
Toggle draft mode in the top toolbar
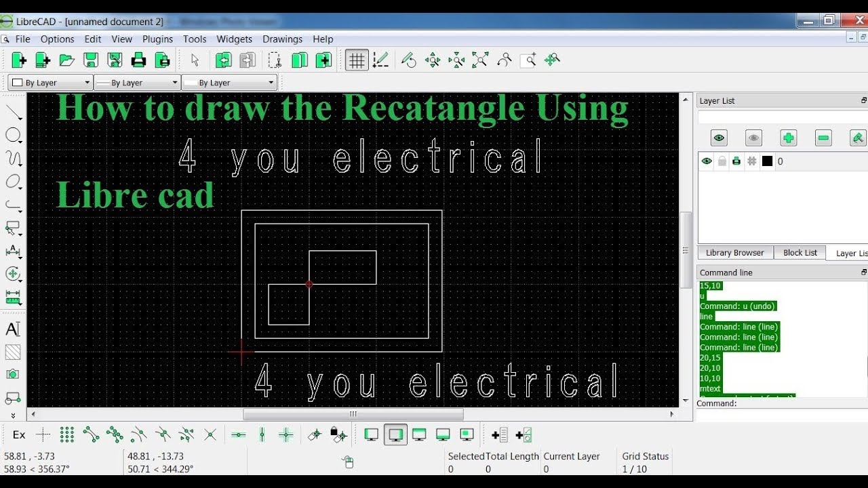click(x=380, y=60)
